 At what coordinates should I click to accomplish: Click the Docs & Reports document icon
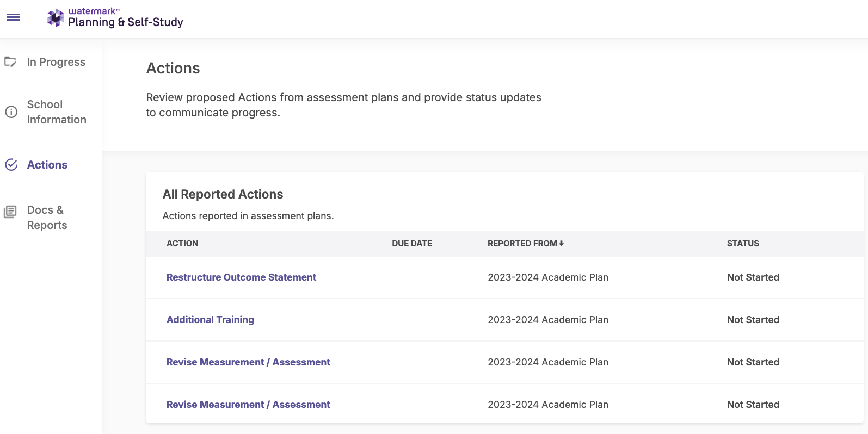click(x=10, y=212)
